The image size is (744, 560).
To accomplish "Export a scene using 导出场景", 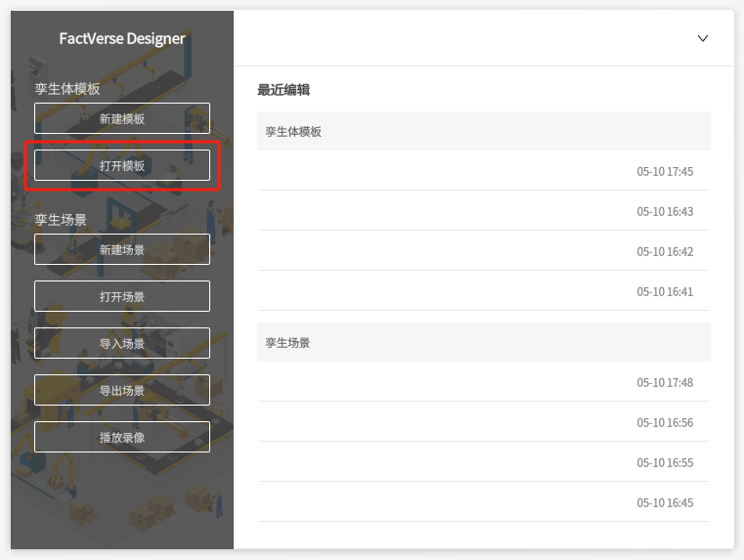I will (x=122, y=390).
